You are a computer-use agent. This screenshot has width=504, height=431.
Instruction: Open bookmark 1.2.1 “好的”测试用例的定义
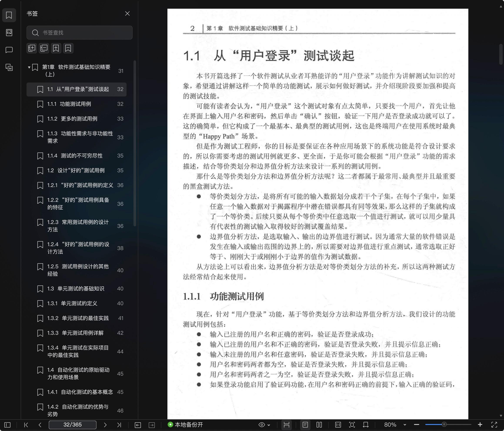coord(76,185)
